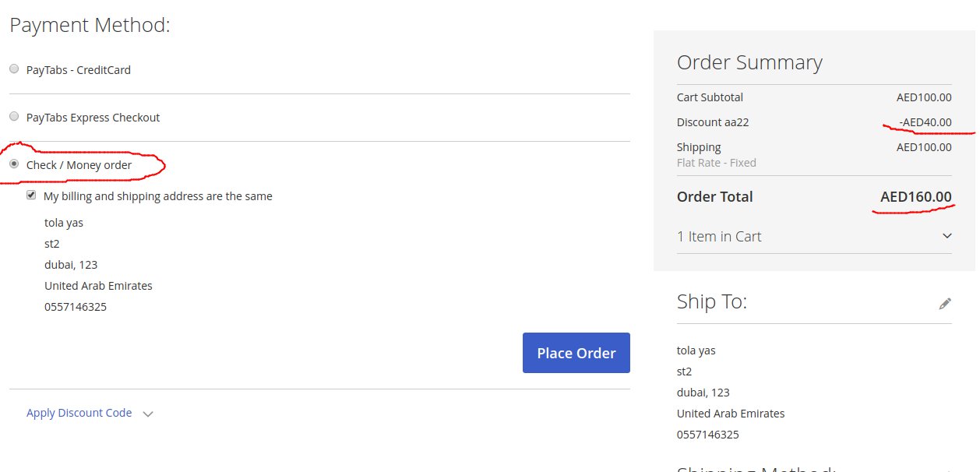Click the Ship To section header
This screenshot has width=980, height=472.
pos(711,301)
